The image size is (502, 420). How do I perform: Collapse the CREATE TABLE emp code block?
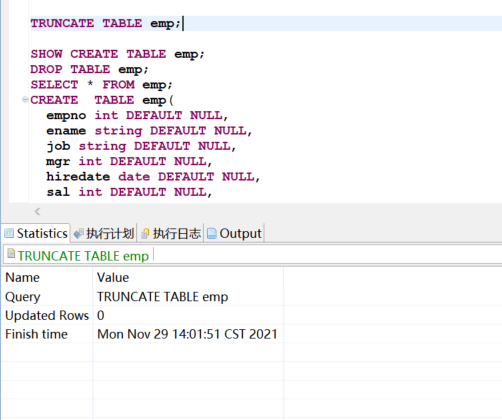point(25,99)
